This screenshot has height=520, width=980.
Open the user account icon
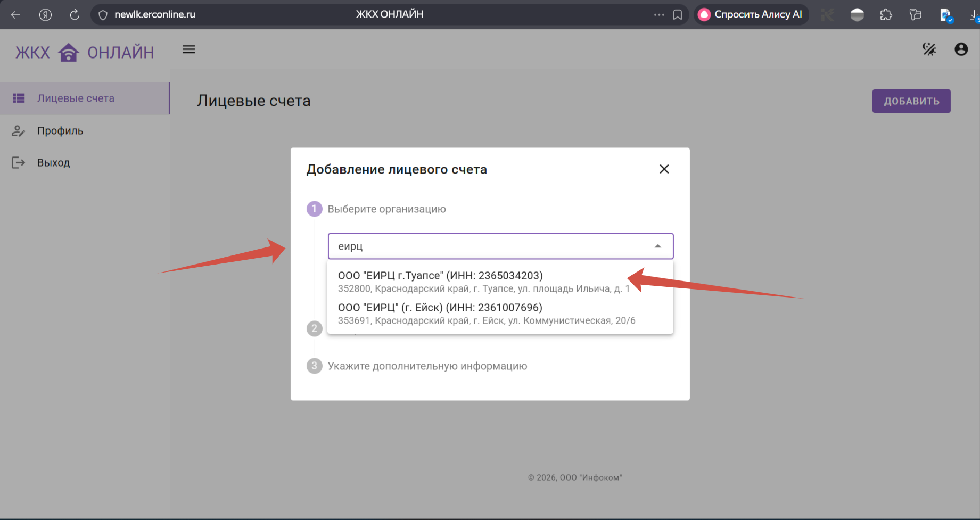(961, 49)
